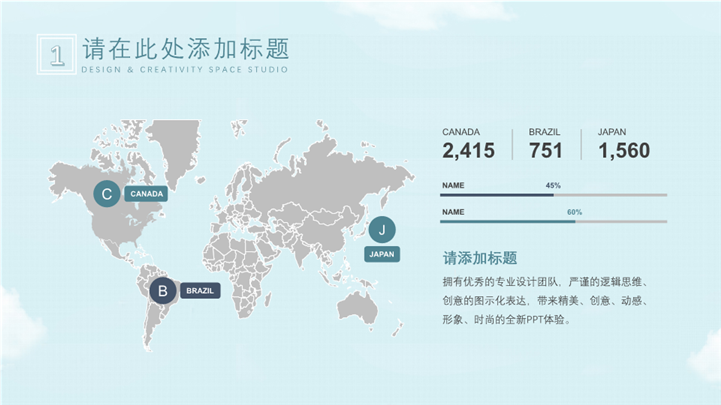The image size is (721, 405).
Task: Select the "请添加标题" section heading
Action: click(x=479, y=257)
